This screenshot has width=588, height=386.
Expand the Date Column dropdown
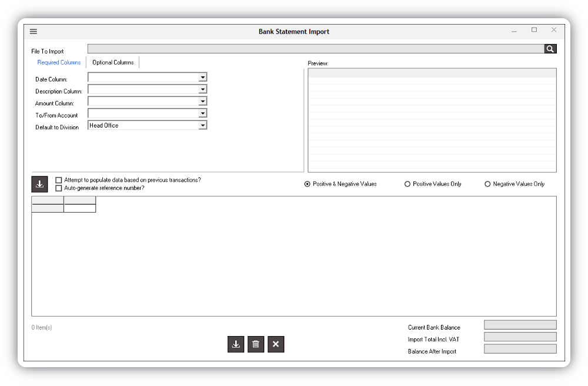tap(202, 77)
